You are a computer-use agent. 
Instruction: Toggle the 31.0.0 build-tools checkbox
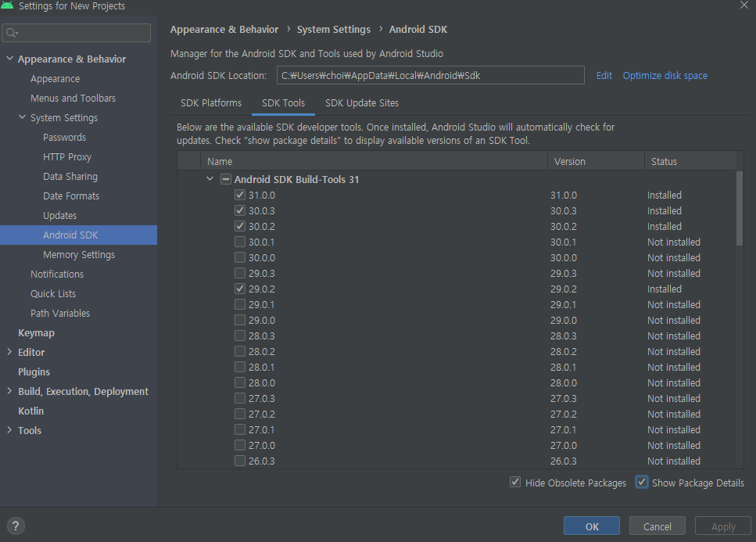point(240,195)
